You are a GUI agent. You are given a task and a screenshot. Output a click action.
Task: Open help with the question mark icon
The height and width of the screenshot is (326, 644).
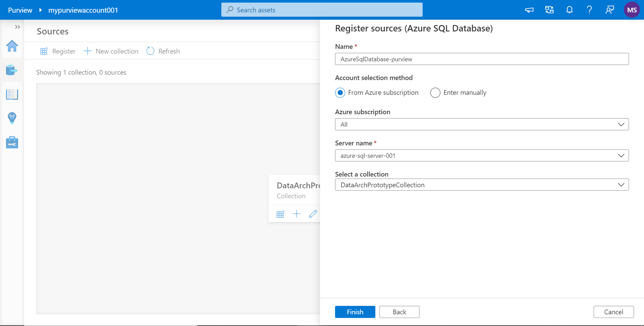[589, 10]
